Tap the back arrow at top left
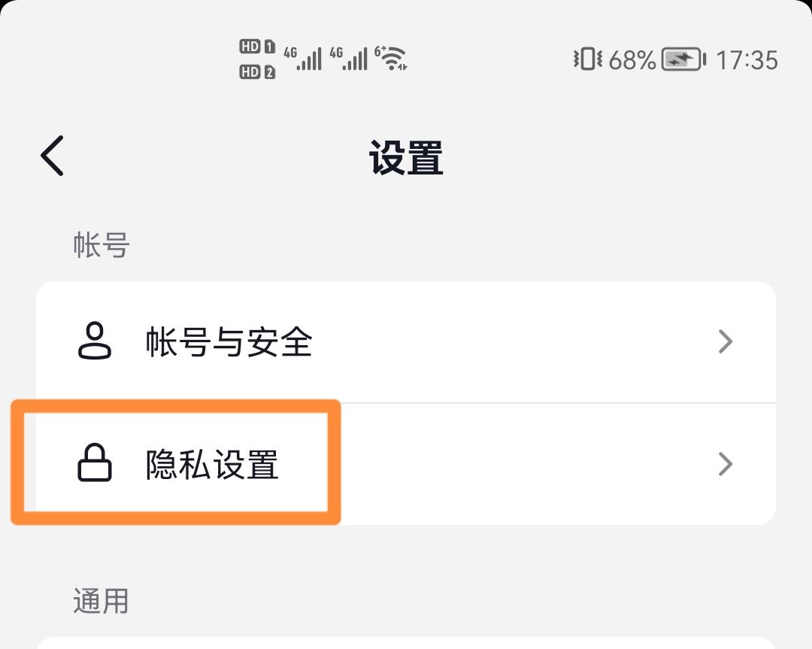812x649 pixels. click(50, 156)
